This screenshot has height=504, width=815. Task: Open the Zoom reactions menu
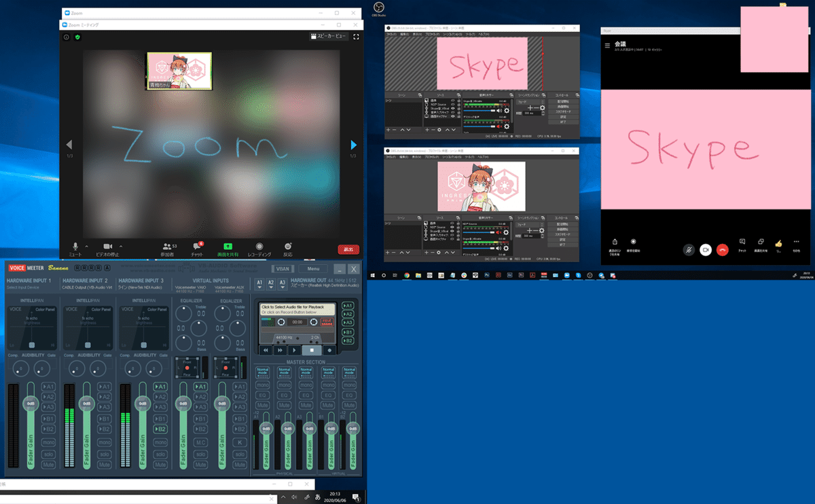tap(288, 248)
